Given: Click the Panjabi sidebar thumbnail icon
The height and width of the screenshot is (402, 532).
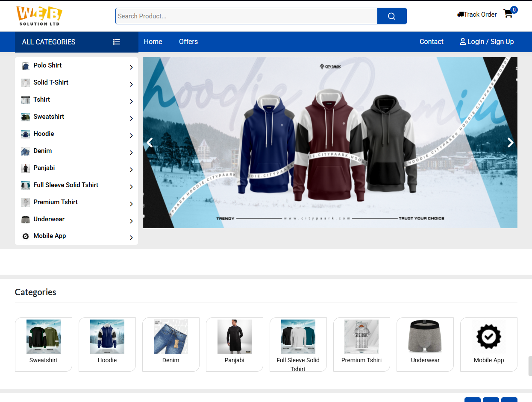Looking at the screenshot, I should [x=26, y=168].
